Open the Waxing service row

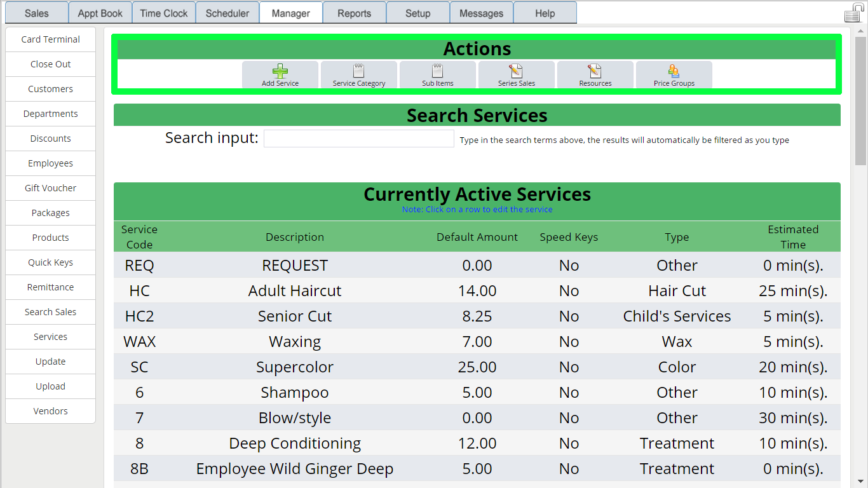coord(477,341)
